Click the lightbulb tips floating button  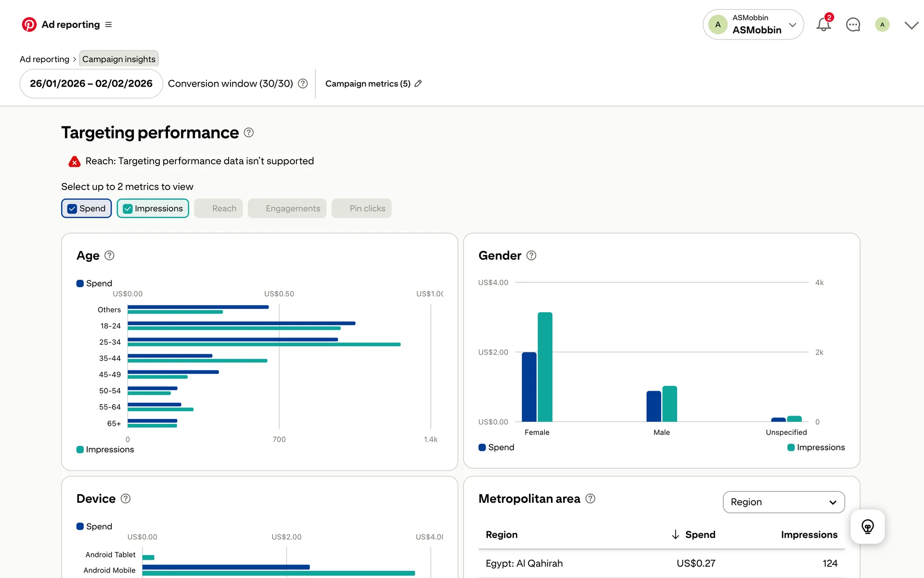(867, 526)
